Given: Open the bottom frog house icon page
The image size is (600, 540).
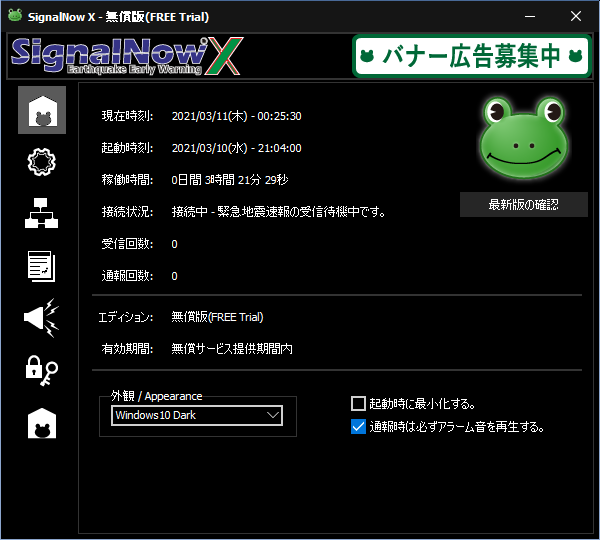Looking at the screenshot, I should tap(42, 423).
